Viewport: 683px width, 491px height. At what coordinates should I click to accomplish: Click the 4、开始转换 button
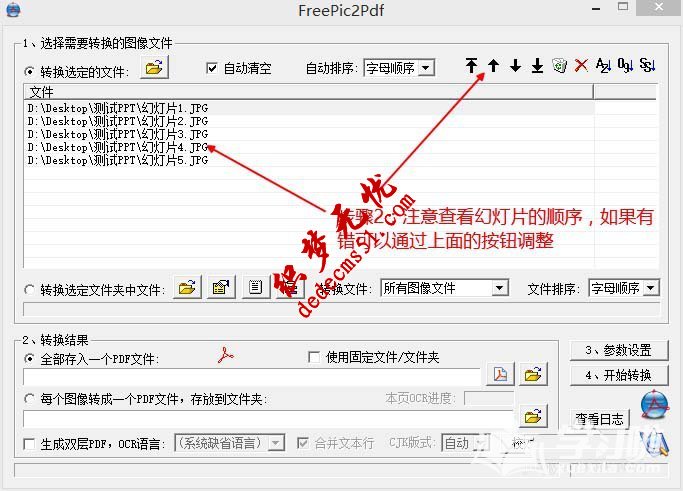(619, 375)
